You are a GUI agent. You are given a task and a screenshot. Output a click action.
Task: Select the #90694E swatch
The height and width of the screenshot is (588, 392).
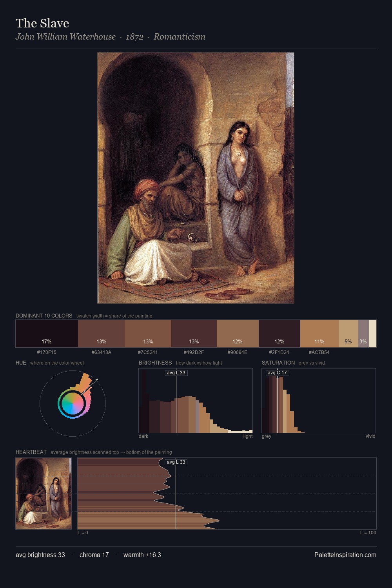(x=238, y=334)
